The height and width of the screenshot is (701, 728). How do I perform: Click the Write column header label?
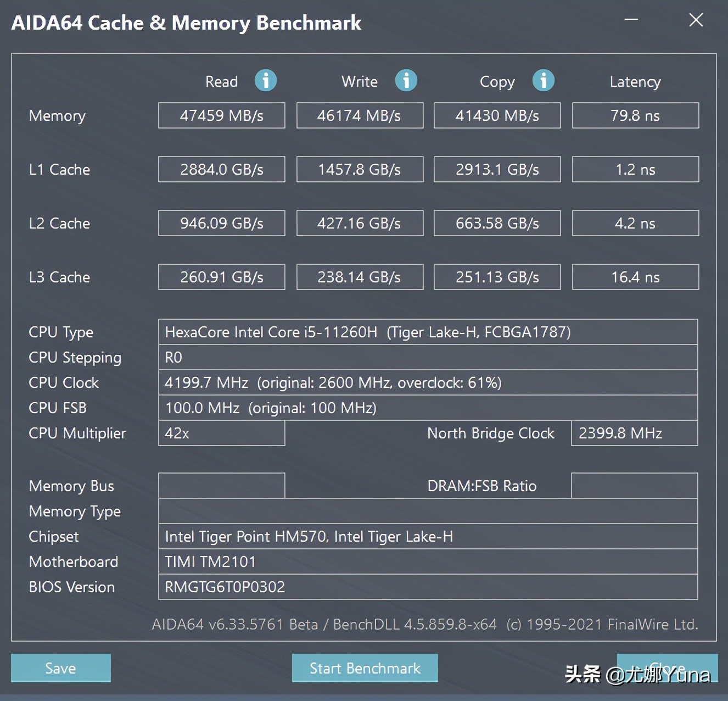coord(360,81)
